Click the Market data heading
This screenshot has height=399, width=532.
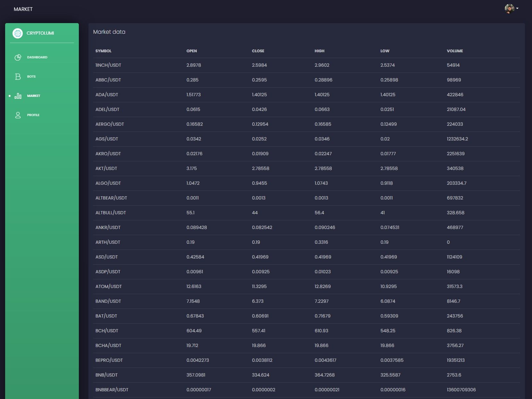click(109, 32)
